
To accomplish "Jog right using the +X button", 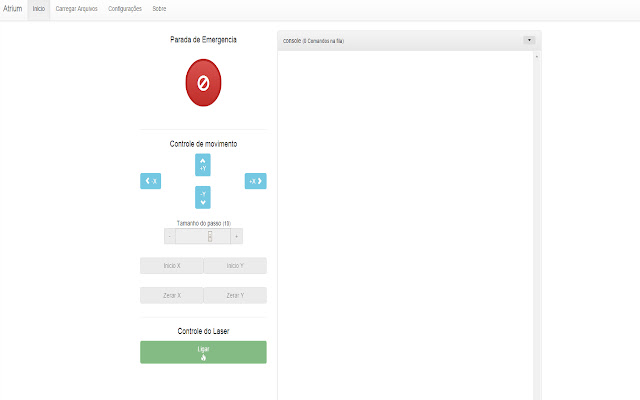I will tap(256, 181).
